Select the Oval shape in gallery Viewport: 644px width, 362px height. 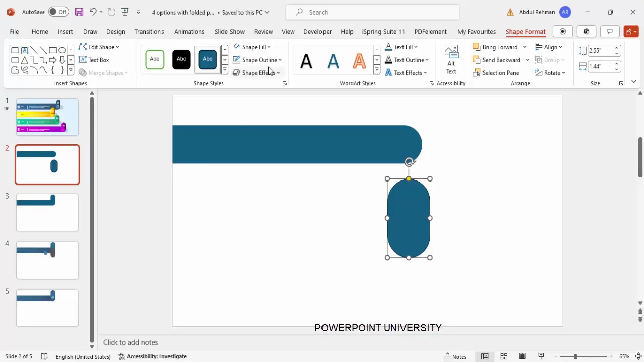(x=62, y=50)
